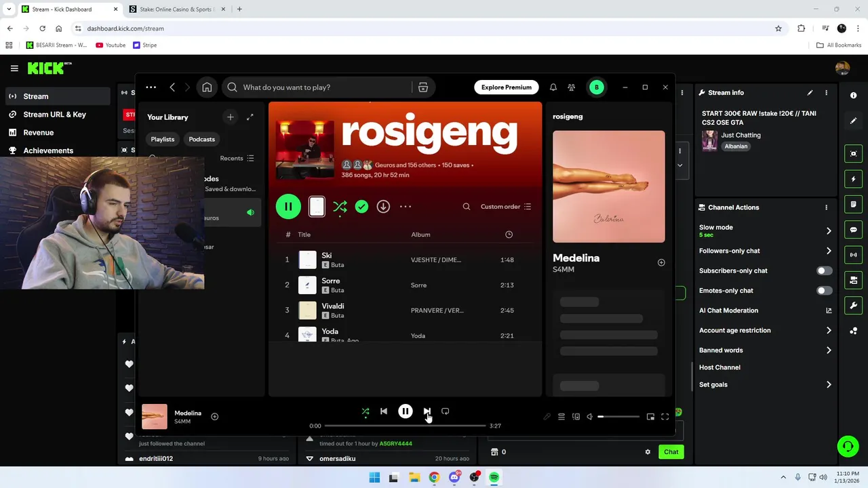Open the Channel Actions three-dot menu

[826, 207]
